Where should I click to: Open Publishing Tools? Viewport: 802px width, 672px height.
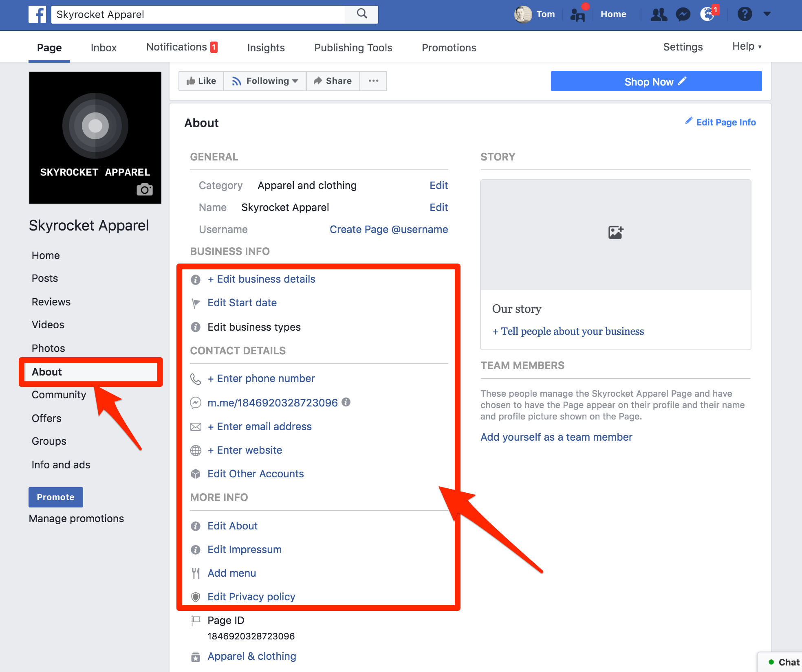tap(353, 47)
